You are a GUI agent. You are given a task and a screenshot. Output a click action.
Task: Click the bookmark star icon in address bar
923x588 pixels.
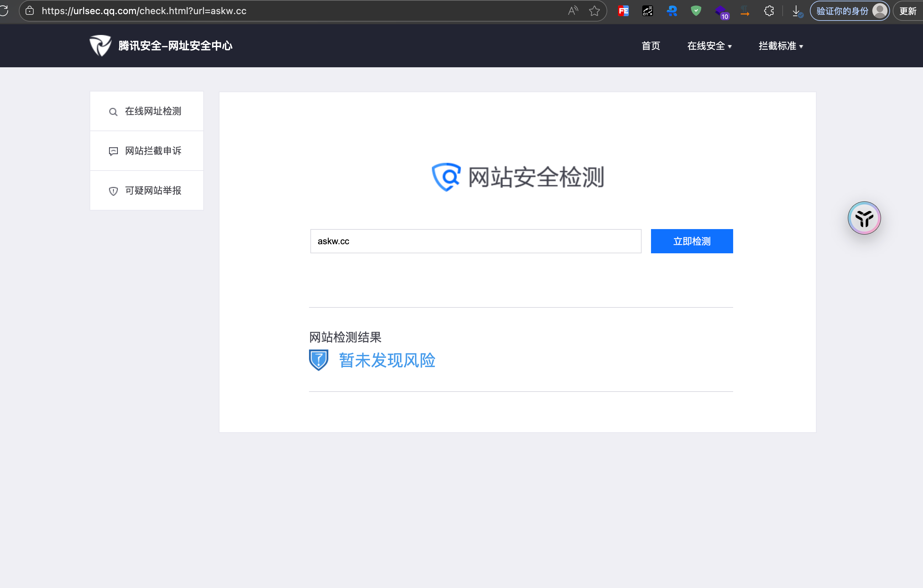coord(594,11)
